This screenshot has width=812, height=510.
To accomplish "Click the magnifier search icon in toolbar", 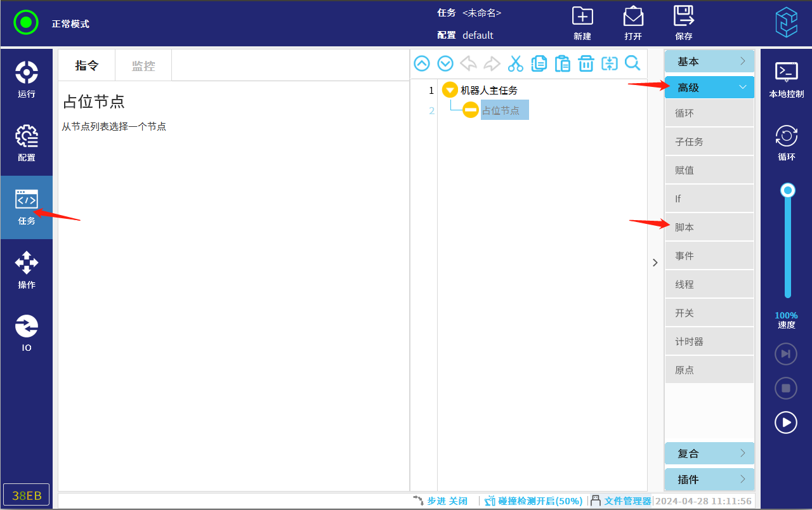I will (632, 63).
